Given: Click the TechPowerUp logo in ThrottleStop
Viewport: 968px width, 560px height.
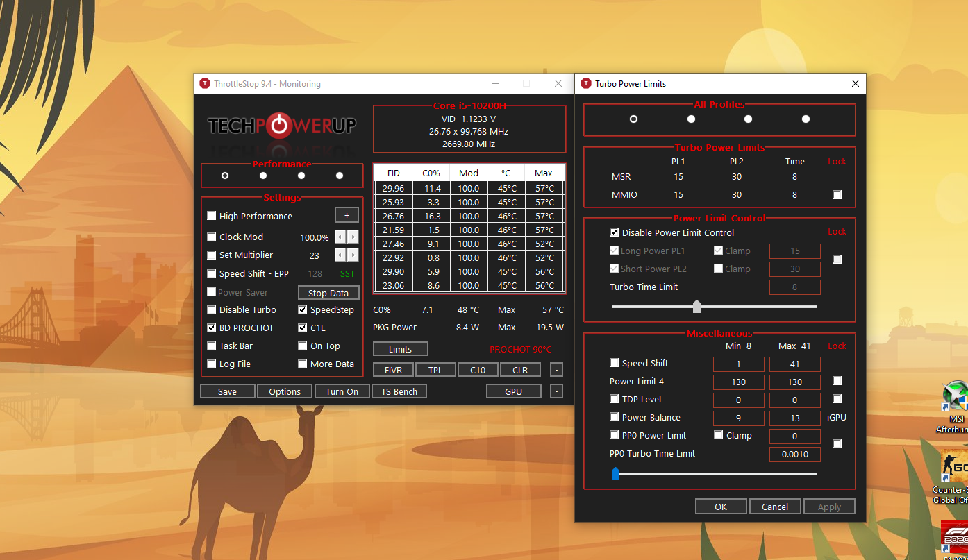Looking at the screenshot, I should (x=282, y=126).
